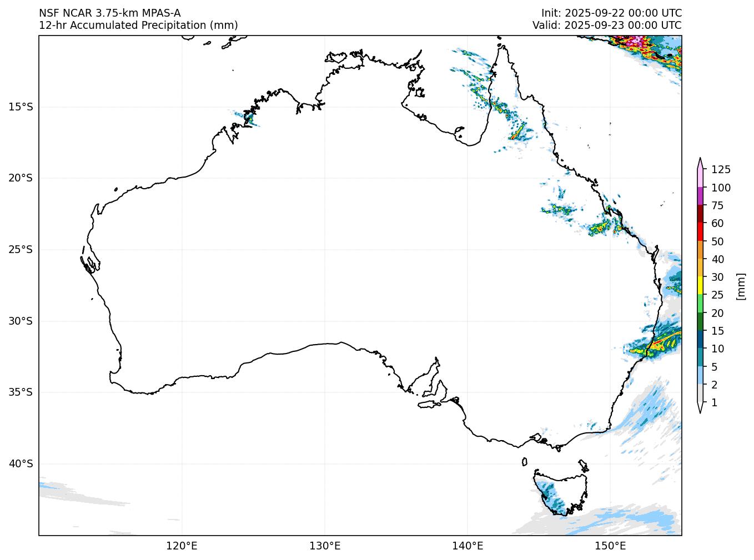
Task: Click the 125 value label on colorbar
Action: 721,170
